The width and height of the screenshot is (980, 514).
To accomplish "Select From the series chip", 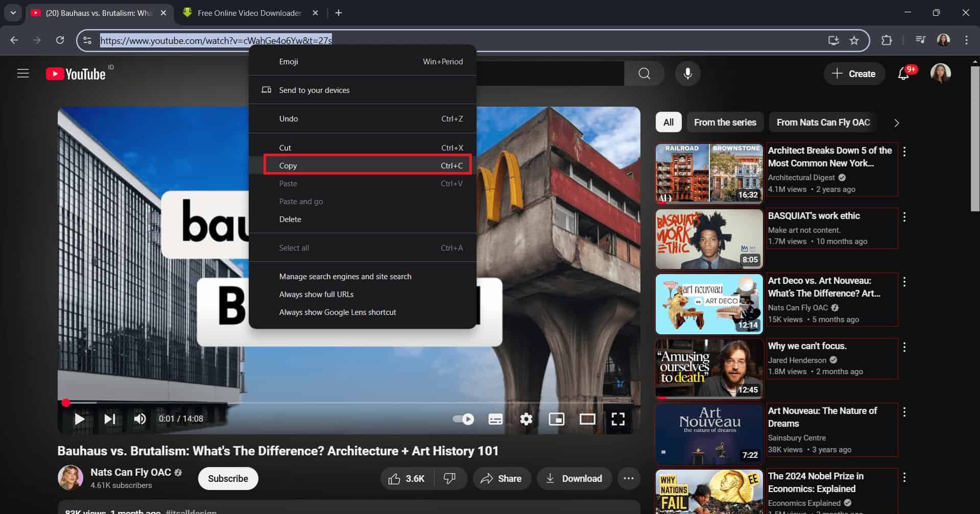I will [725, 123].
